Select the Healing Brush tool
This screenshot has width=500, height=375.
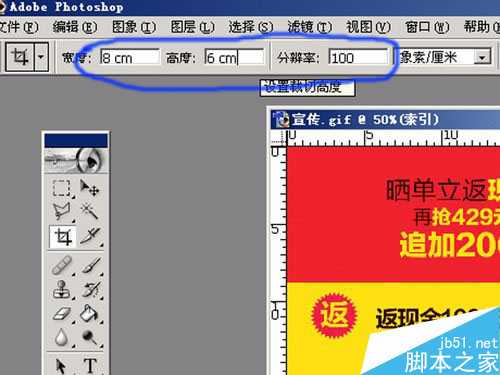point(62,265)
